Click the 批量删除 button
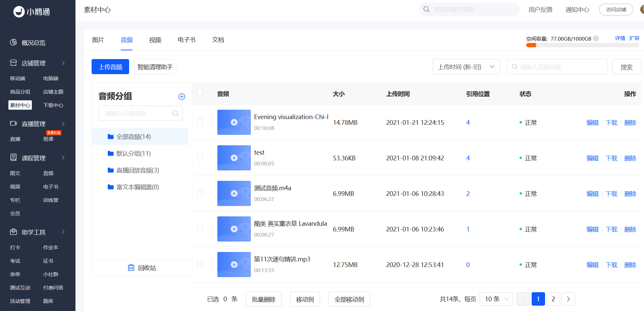Screen dimensions: 644x311 tap(264, 299)
